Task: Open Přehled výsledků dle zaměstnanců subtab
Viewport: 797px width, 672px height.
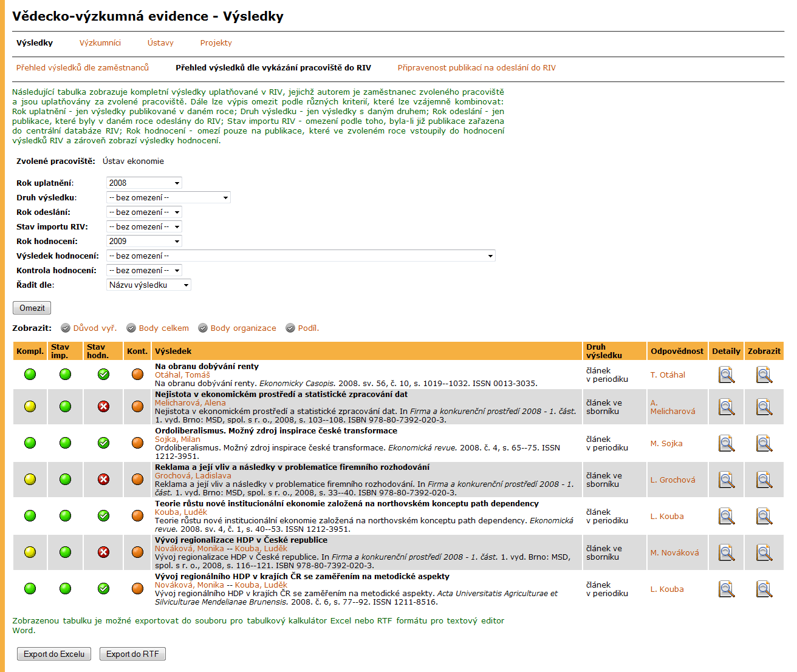Action: 83,67
